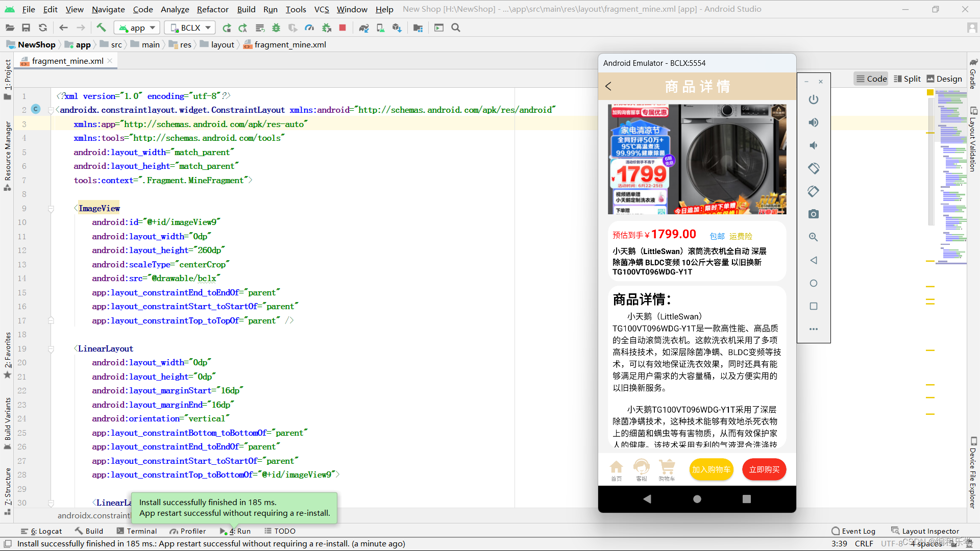Click the emulator volume up button
Image resolution: width=980 pixels, height=551 pixels.
click(x=814, y=122)
